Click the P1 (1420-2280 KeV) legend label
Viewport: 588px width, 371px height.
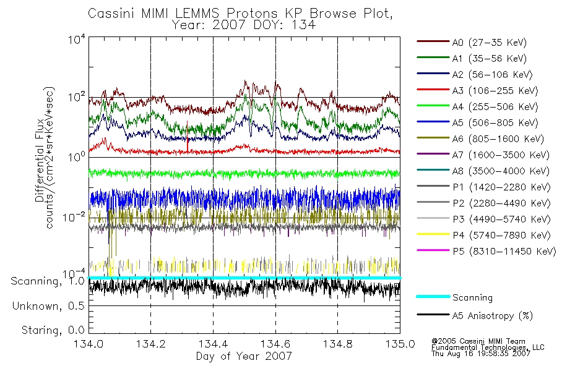[502, 187]
